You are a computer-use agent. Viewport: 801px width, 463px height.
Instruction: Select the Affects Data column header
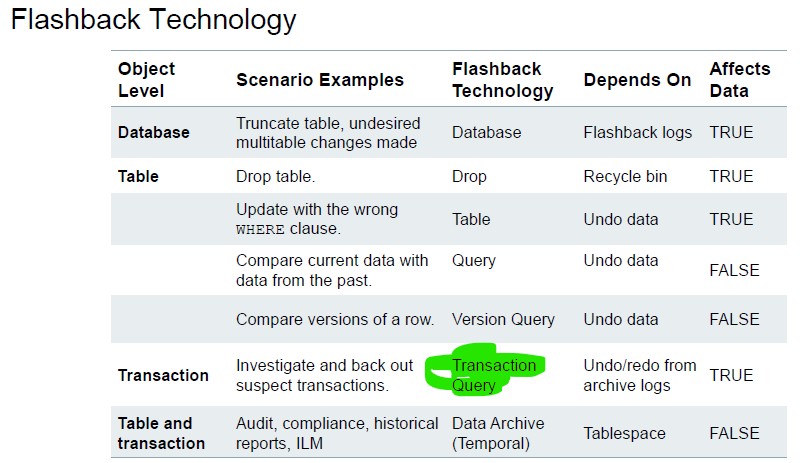coord(739,79)
